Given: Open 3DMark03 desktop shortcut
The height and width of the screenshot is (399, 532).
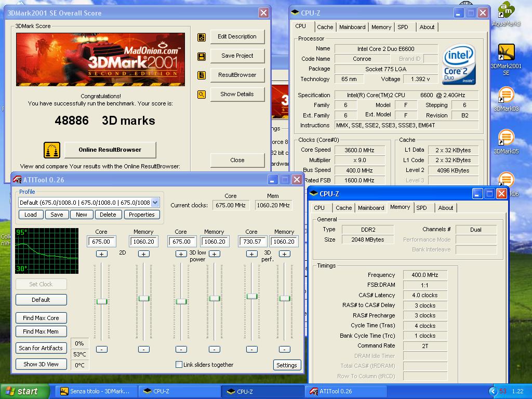Looking at the screenshot, I should (506, 99).
